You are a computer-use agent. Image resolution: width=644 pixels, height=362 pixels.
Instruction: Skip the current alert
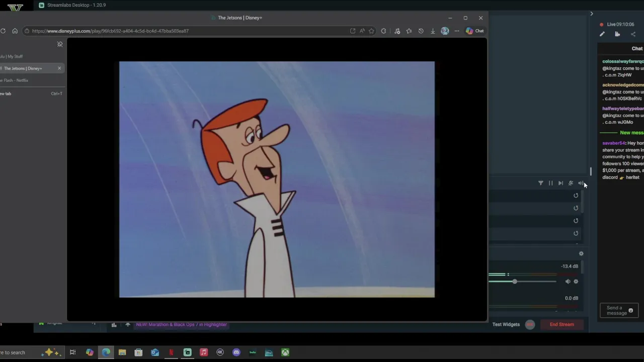pos(560,183)
